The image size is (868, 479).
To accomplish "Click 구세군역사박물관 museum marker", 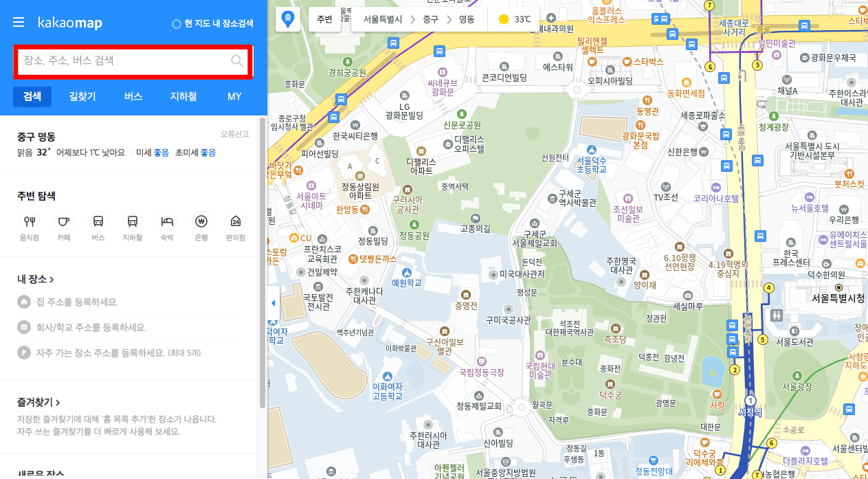I will pyautogui.click(x=553, y=198).
